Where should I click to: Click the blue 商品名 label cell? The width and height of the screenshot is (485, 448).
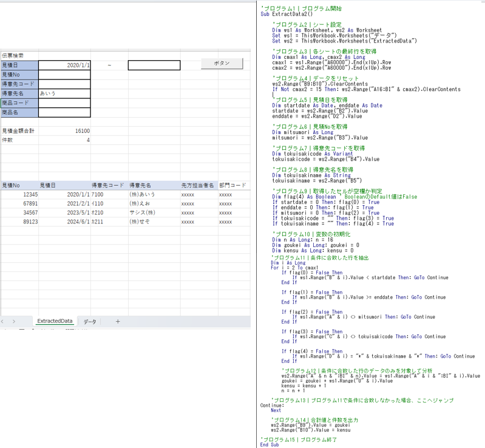19,112
